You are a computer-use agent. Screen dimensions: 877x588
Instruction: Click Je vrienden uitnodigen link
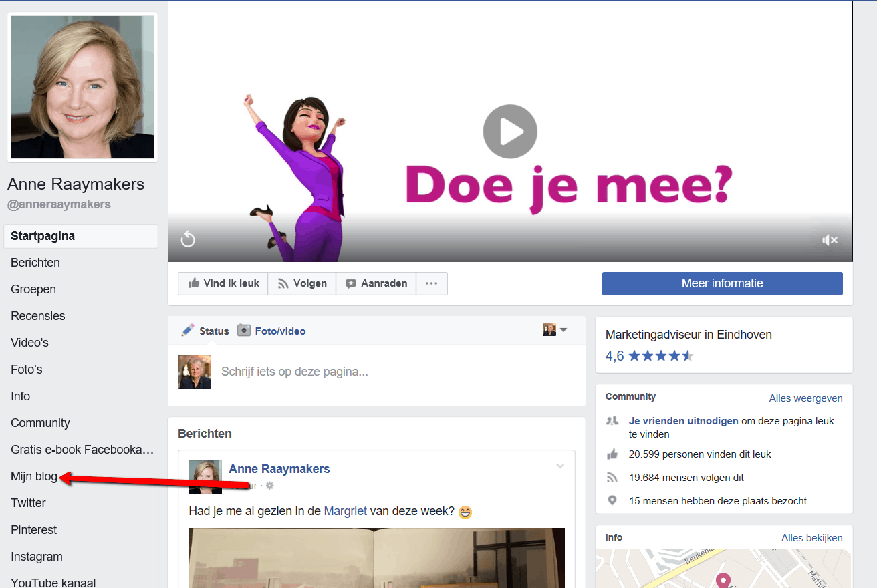click(684, 421)
